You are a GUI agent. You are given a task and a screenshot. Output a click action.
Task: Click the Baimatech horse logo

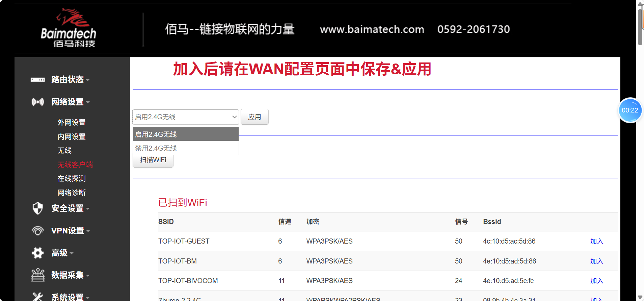pyautogui.click(x=69, y=28)
